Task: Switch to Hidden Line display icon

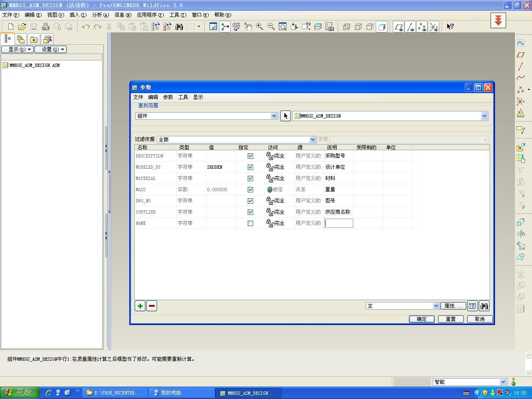Action: click(358, 27)
